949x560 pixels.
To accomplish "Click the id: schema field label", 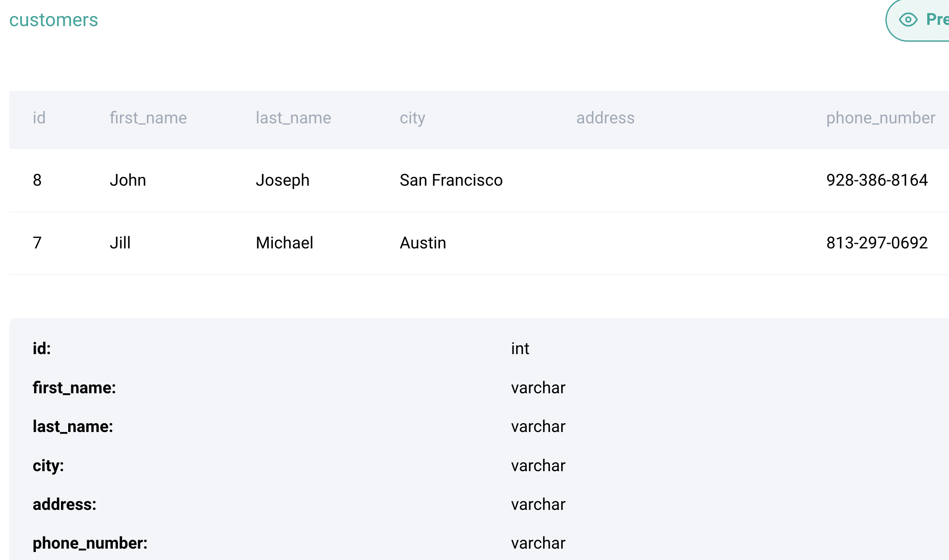I will tap(42, 349).
